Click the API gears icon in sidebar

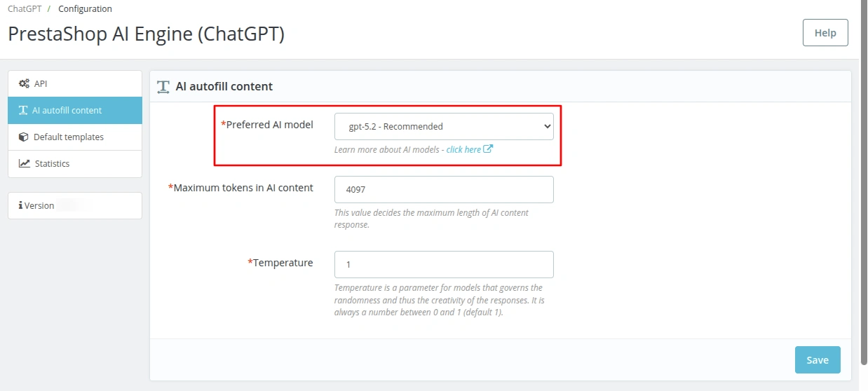24,83
